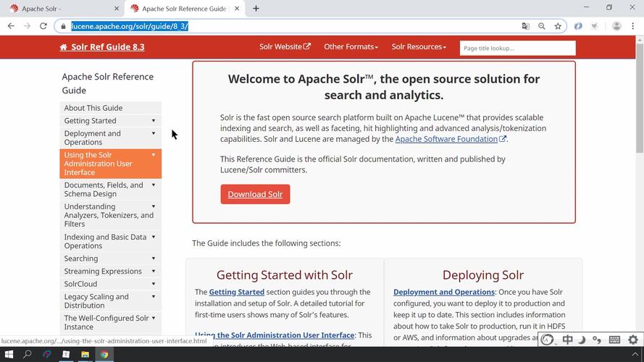
Task: Click the home icon by Solr Ref Guide
Action: (63, 47)
